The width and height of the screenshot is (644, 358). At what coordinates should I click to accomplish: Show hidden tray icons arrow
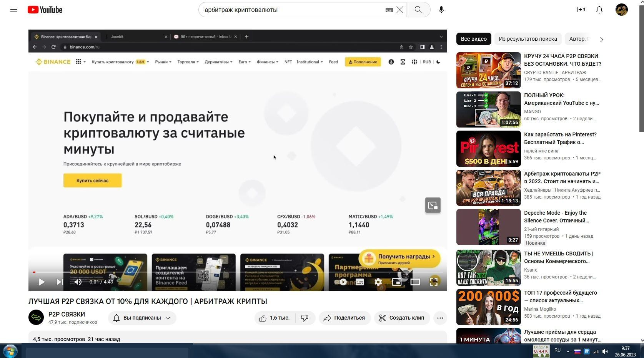568,351
